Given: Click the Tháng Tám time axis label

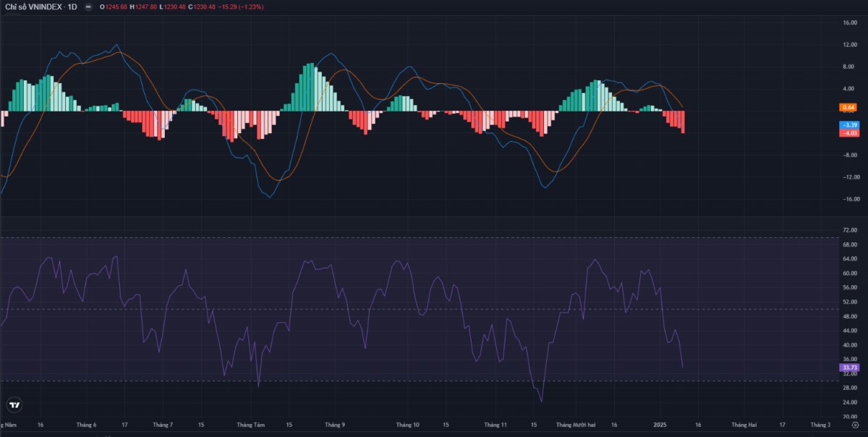Looking at the screenshot, I should tap(250, 425).
